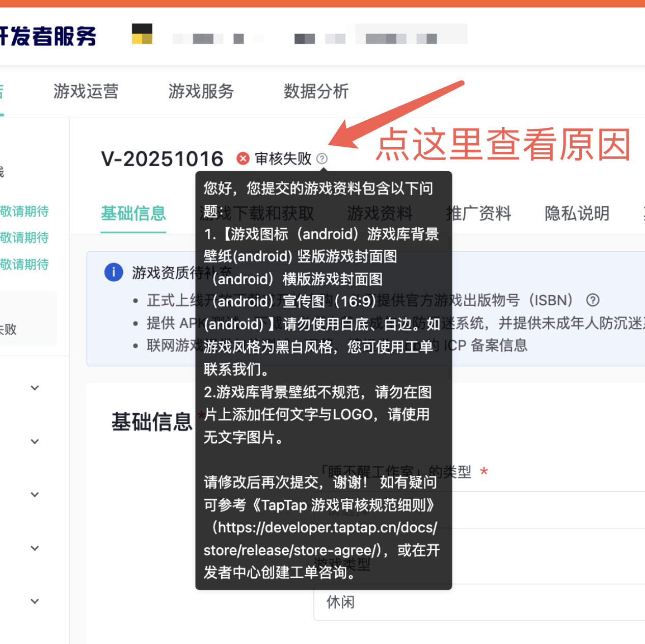
Task: Click the blue info icon beside 游戏资质待补充
Action: (114, 272)
